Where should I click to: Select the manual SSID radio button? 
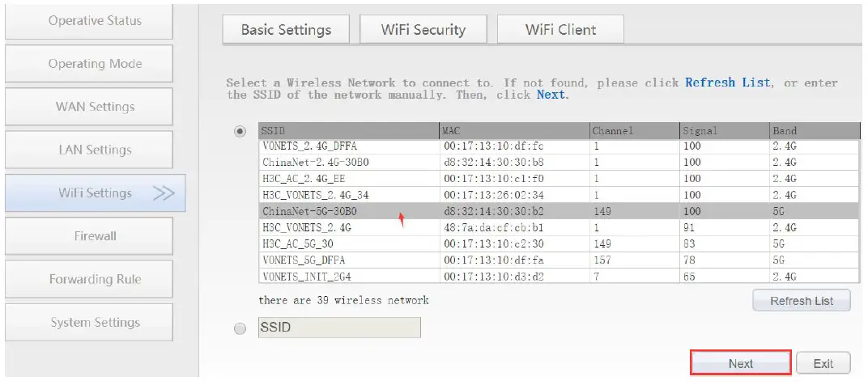tap(240, 328)
